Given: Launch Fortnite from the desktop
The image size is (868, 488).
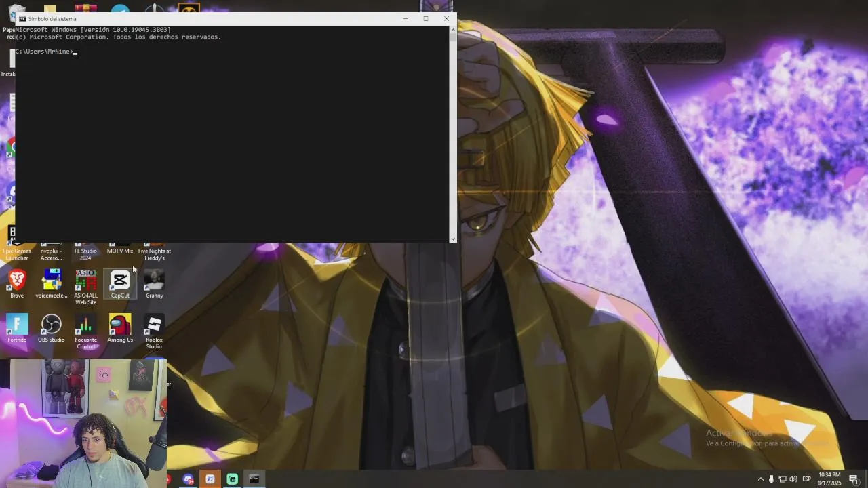Looking at the screenshot, I should coord(17,328).
